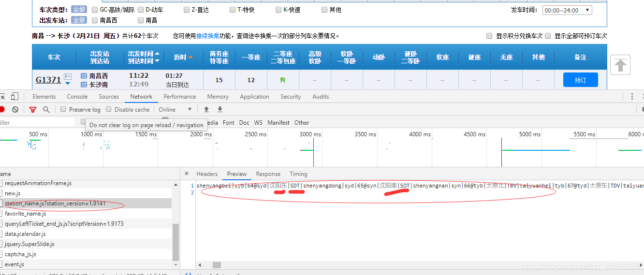
Task: Open the G1371 train number link
Action: [x=48, y=80]
